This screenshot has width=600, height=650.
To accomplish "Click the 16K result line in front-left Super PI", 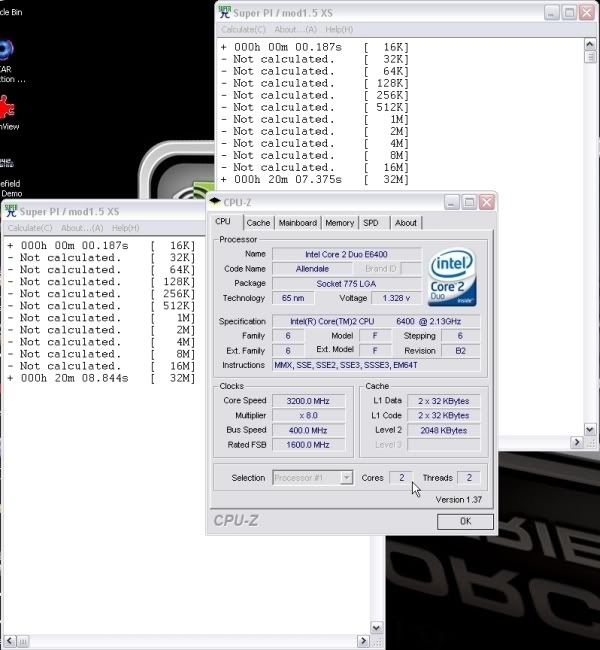I will 102,246.
